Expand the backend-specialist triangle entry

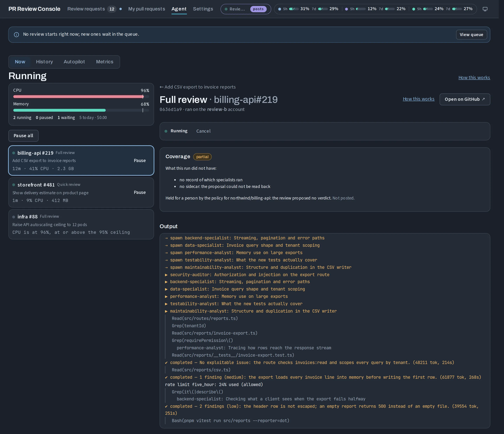tap(237, 282)
